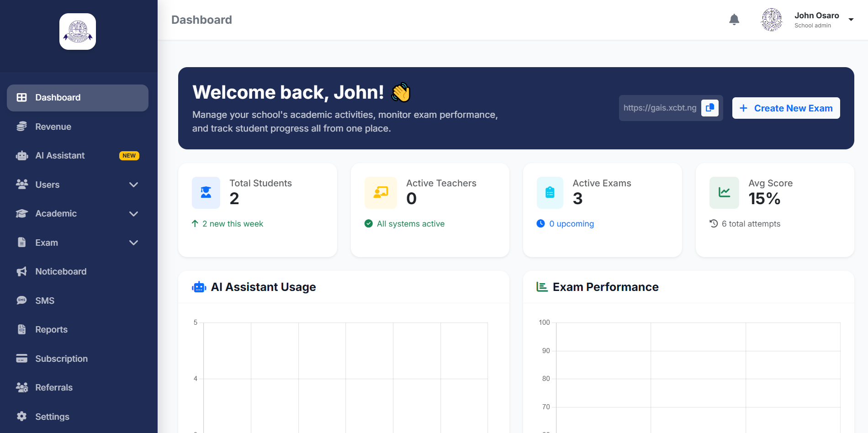This screenshot has height=433, width=868.
Task: Click the https://gais.xcbt.ng URL field
Action: tap(660, 108)
